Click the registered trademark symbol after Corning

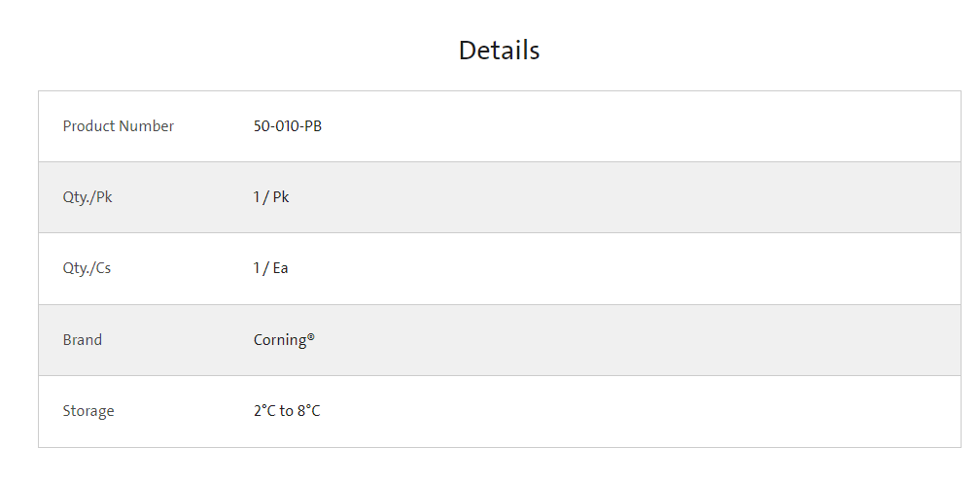click(x=311, y=337)
